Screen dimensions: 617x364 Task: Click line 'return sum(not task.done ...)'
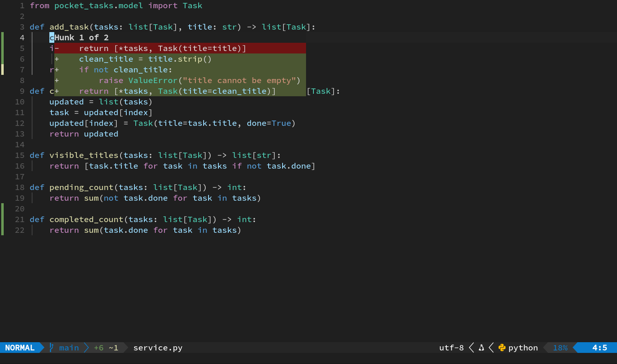(155, 198)
